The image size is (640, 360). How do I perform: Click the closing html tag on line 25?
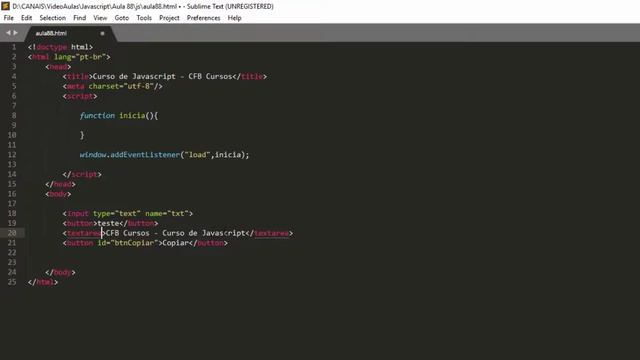coord(43,282)
